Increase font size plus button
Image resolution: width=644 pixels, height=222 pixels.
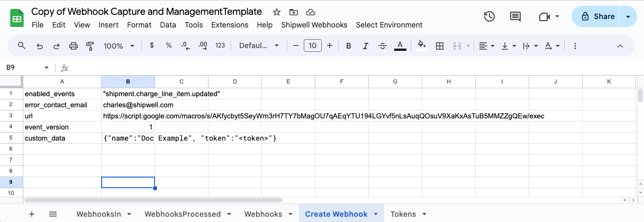[330, 46]
